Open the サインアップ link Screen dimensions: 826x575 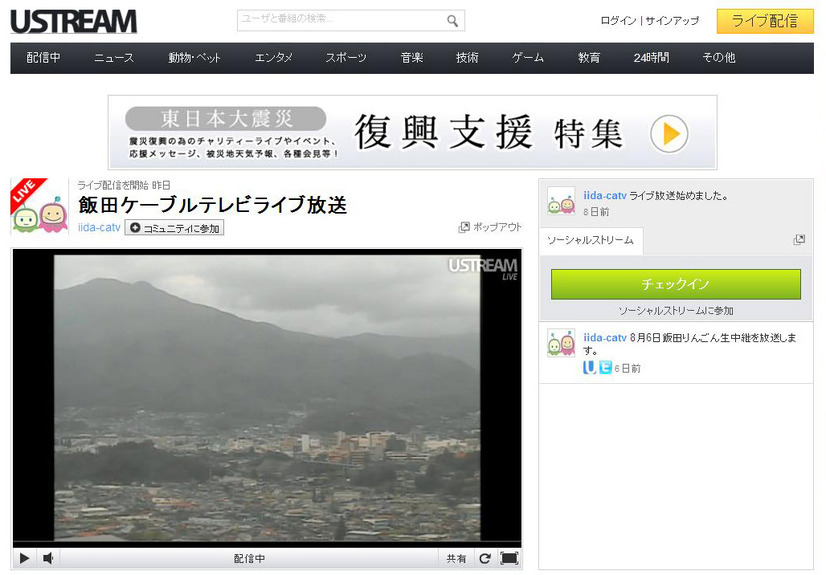(x=672, y=21)
